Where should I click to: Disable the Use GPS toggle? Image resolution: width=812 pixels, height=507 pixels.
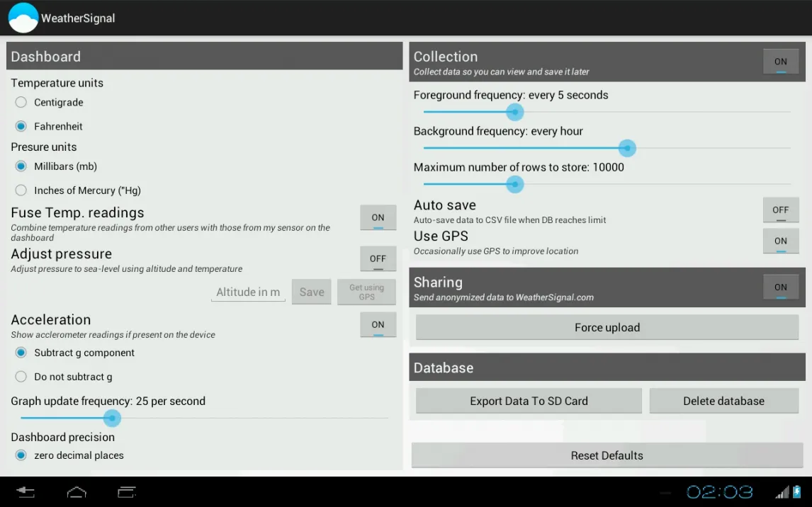pyautogui.click(x=780, y=241)
